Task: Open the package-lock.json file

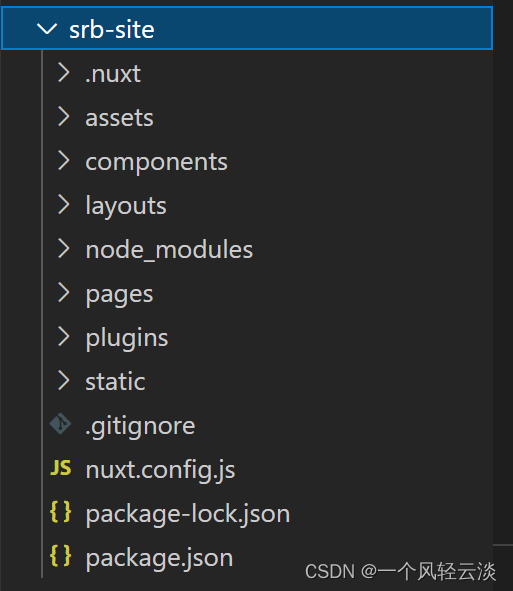Action: point(188,514)
